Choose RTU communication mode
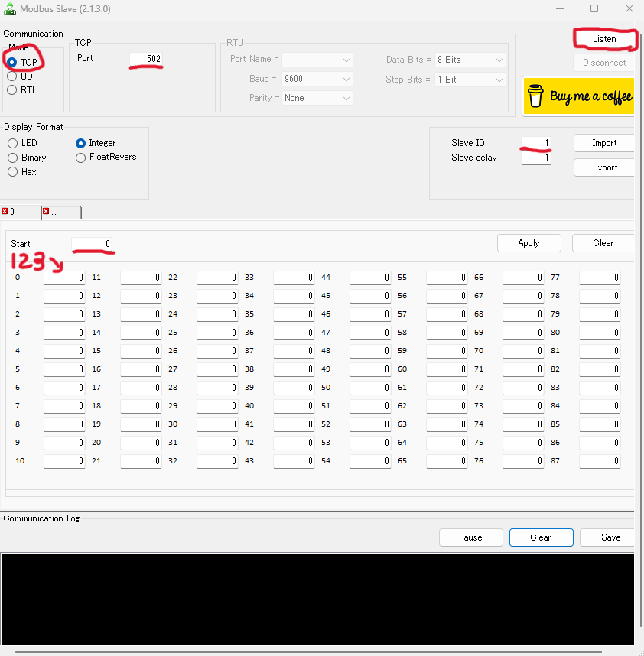This screenshot has height=656, width=644. coord(12,89)
